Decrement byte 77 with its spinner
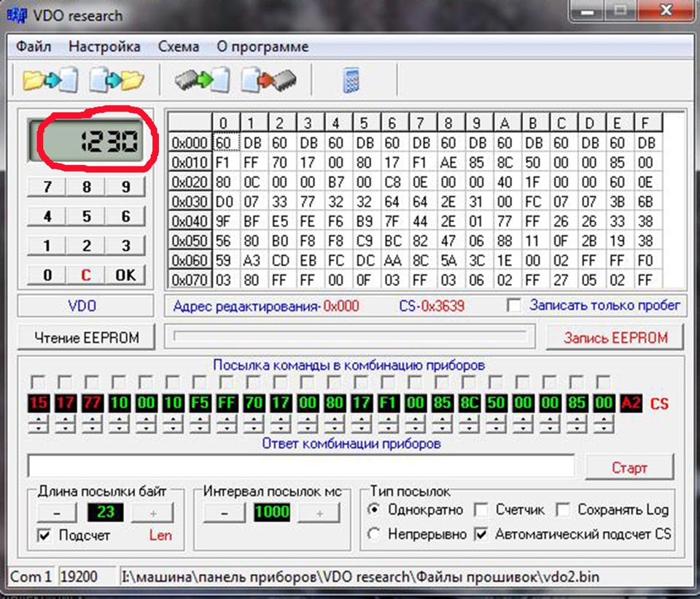Screen dimensions: 700x599 point(92,428)
